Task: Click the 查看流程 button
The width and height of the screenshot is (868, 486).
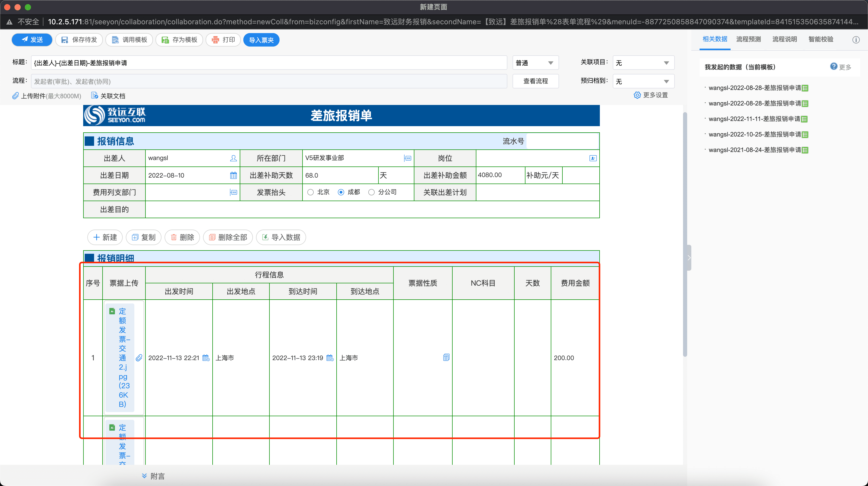Action: 536,81
